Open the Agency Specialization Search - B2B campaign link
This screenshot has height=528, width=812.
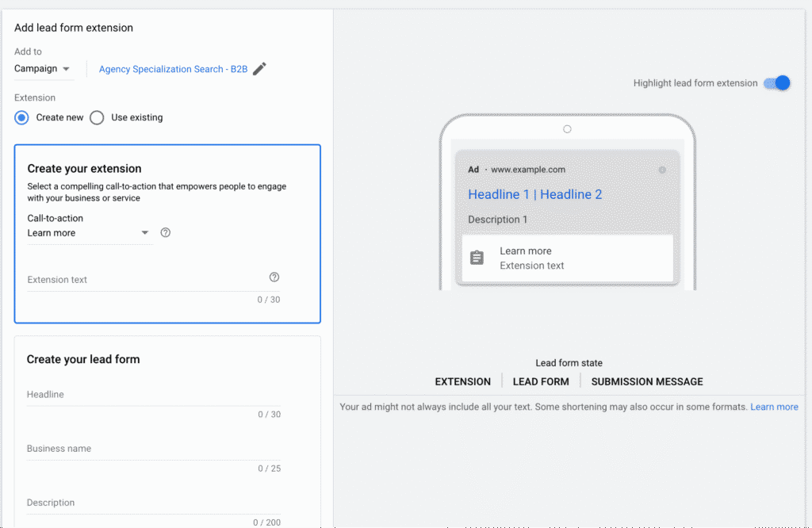(173, 69)
